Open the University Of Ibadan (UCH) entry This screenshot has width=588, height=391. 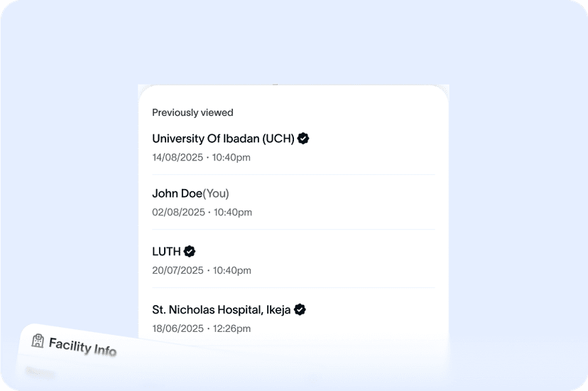[x=223, y=139]
